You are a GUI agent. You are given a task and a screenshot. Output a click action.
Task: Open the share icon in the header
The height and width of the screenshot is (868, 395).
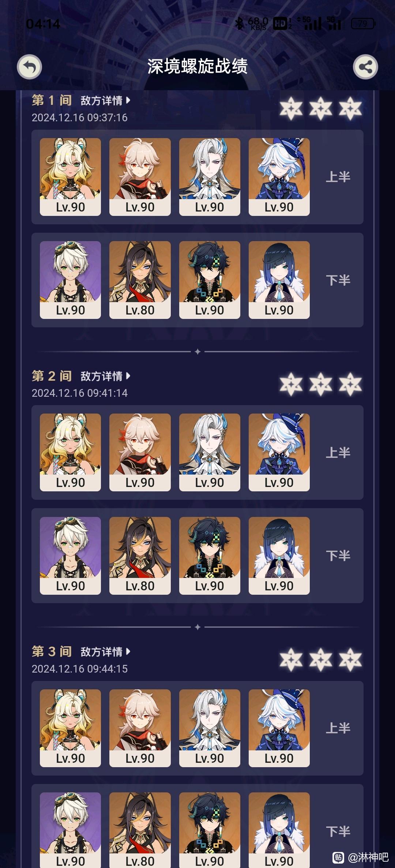365,67
